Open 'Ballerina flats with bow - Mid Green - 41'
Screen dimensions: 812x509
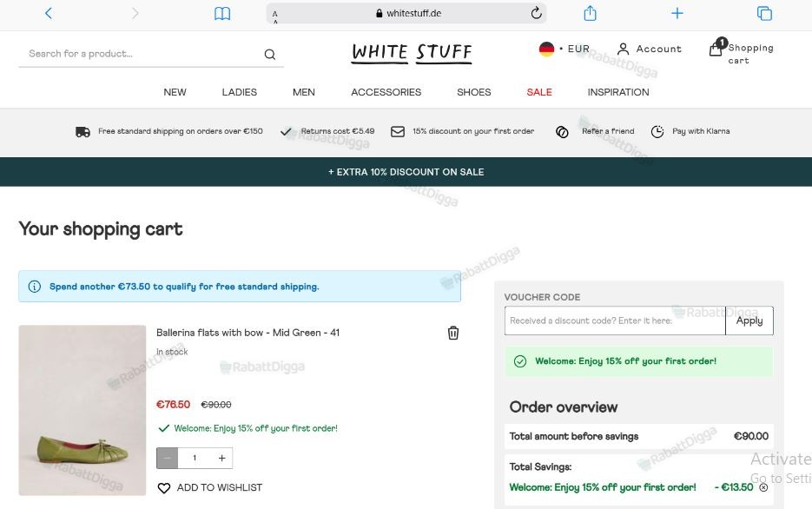(248, 333)
